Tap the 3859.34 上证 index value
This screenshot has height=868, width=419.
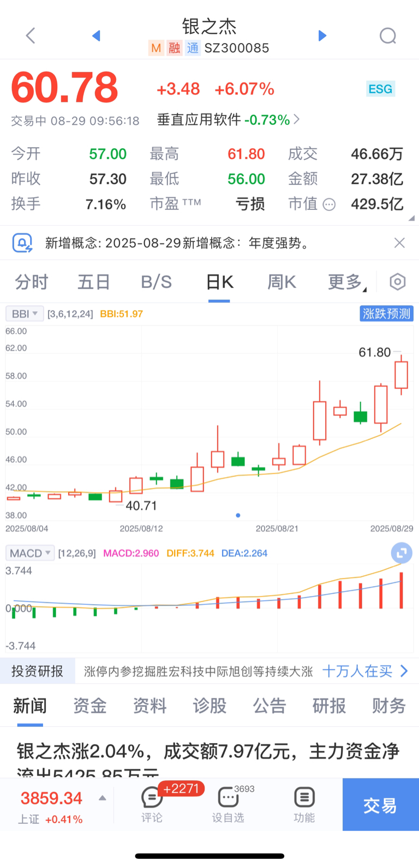coord(51,798)
